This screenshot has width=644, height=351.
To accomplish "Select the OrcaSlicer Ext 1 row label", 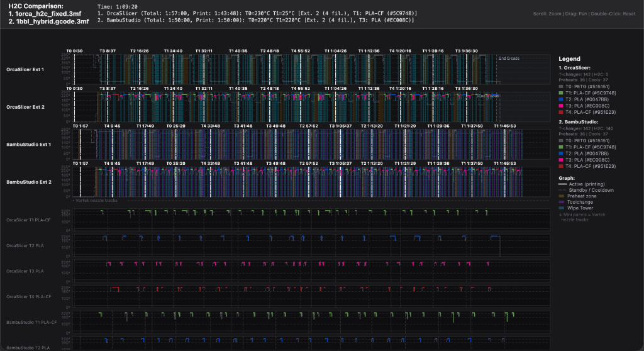I will click(x=25, y=69).
